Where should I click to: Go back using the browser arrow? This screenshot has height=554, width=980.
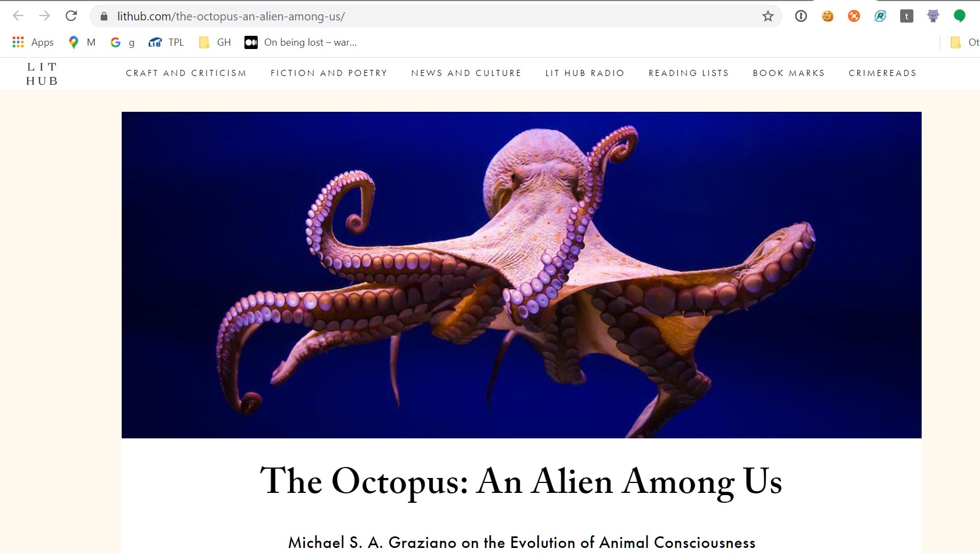[x=18, y=16]
